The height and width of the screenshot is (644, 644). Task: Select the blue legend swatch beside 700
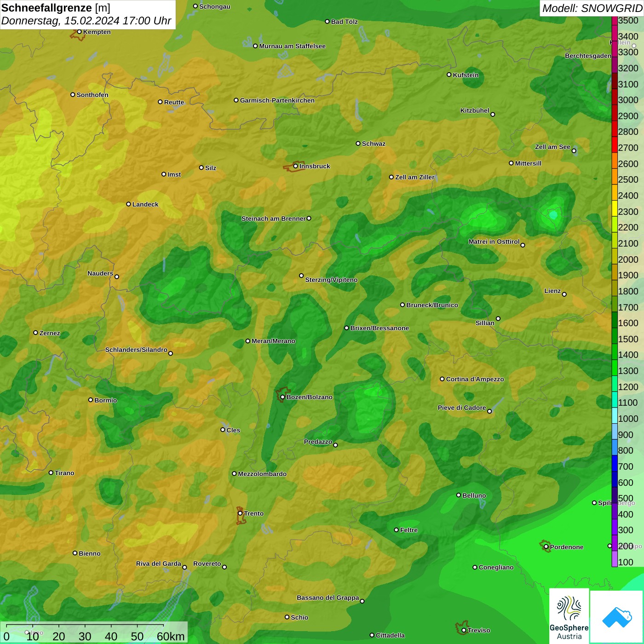(x=615, y=463)
